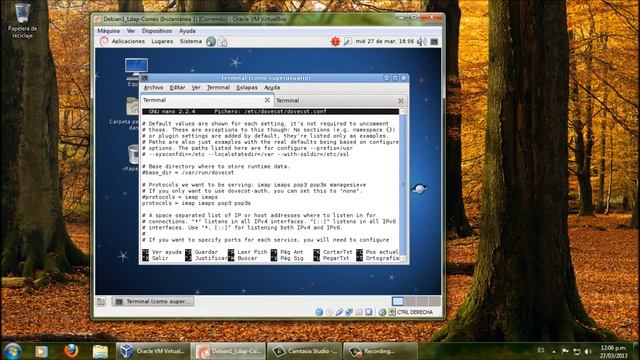Switch to Camtasia Studio taskbar button

point(304,351)
